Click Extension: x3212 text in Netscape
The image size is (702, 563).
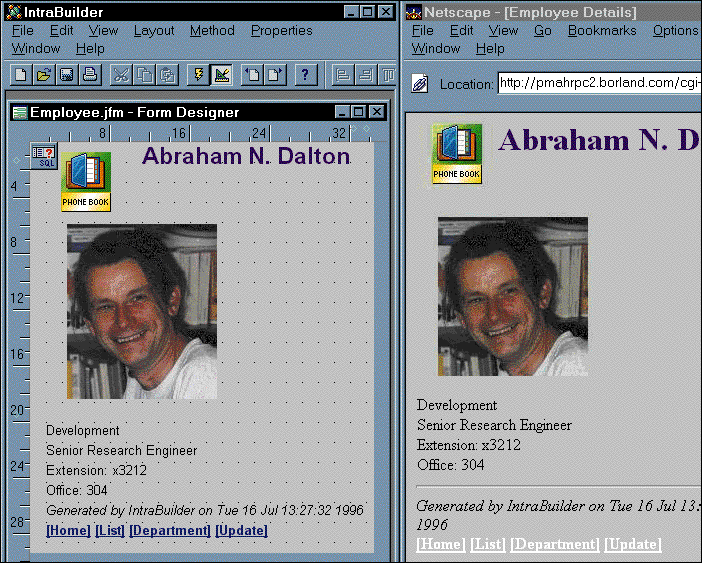pyautogui.click(x=469, y=445)
